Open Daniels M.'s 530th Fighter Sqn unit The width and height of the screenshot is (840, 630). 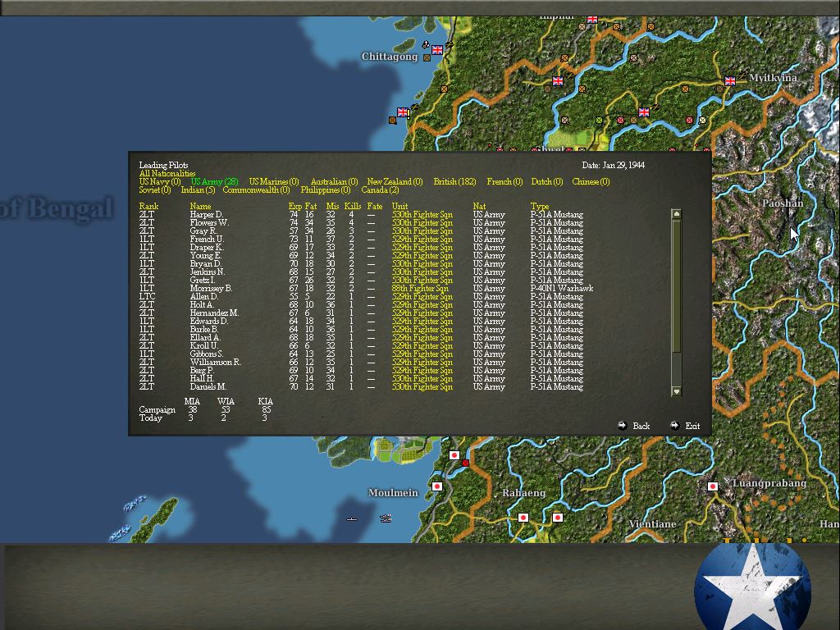(x=422, y=387)
